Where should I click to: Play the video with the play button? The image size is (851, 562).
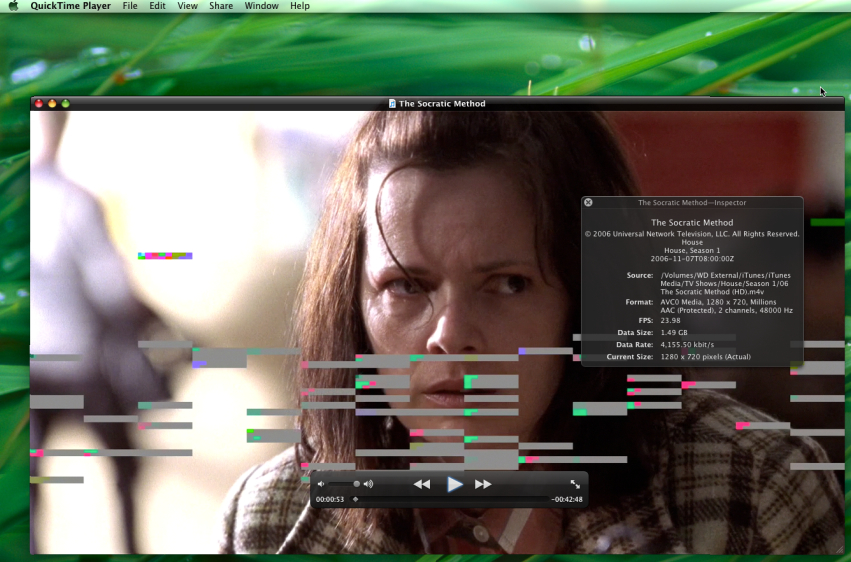tap(454, 484)
